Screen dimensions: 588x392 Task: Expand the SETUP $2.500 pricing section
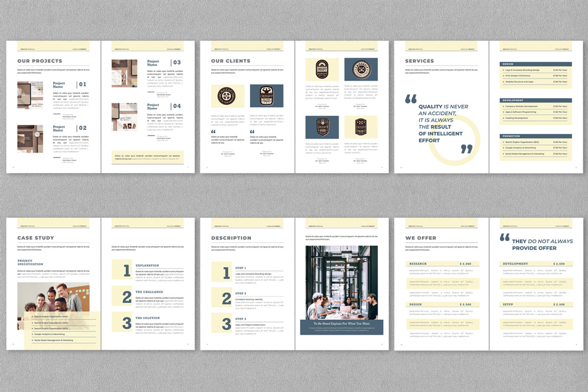[x=536, y=304]
